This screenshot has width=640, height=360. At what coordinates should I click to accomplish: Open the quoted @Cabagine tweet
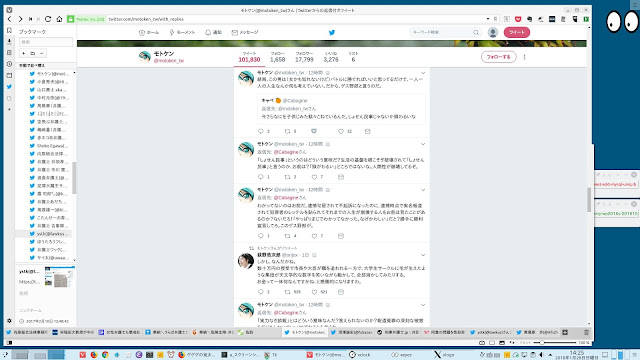click(341, 109)
